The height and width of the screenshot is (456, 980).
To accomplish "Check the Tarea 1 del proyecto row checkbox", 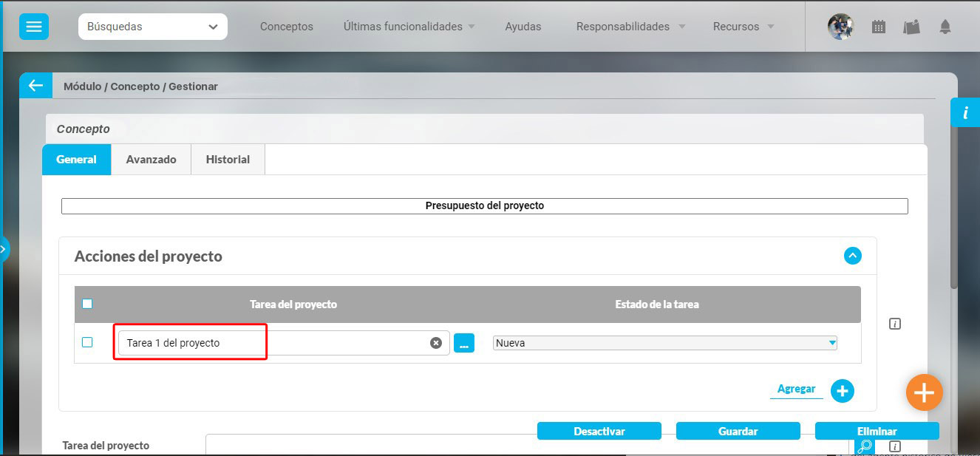I will click(87, 342).
